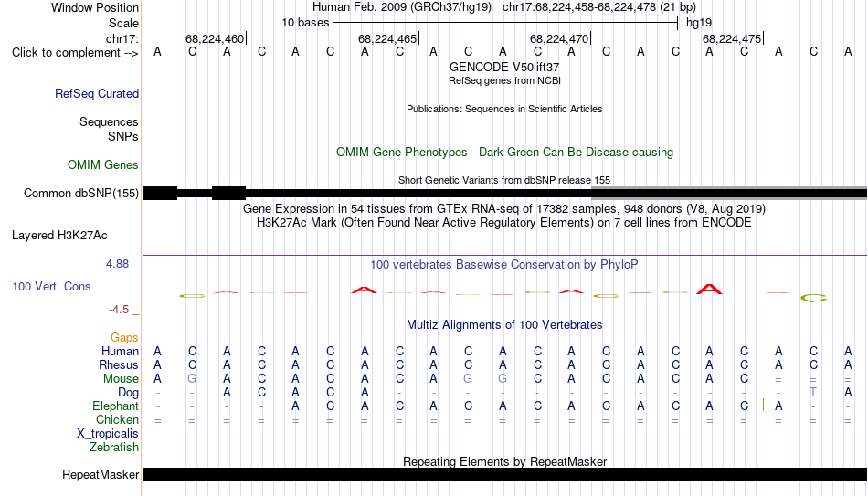Click the '10 bases' scale bar label
Viewport: 868px width, 496px height.
click(x=305, y=23)
